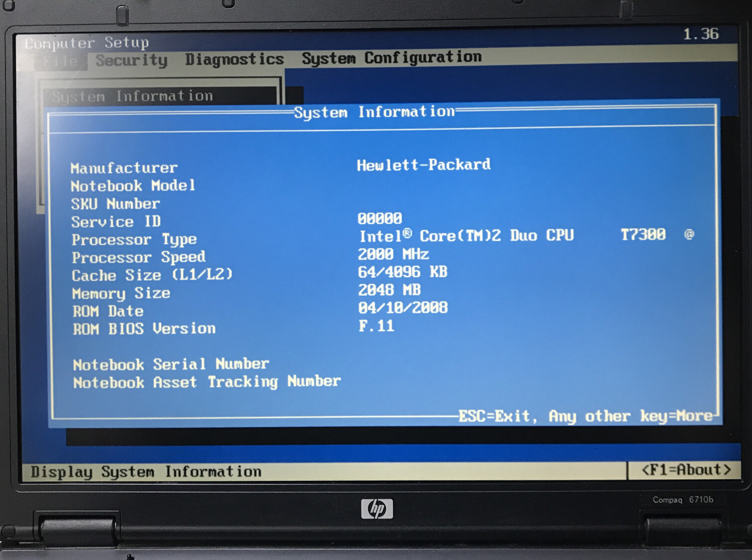Click the 04/10/2008 ROM date value
This screenshot has width=752, height=560.
coord(403,308)
